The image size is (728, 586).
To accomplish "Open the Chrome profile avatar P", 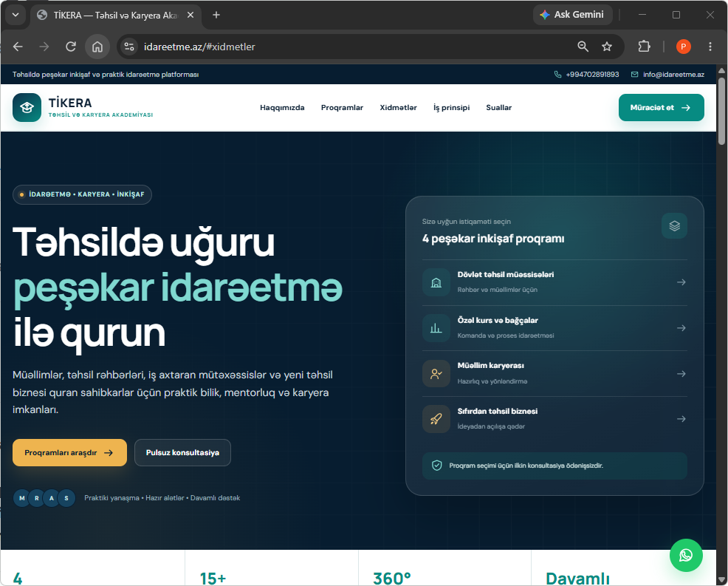I will (684, 47).
